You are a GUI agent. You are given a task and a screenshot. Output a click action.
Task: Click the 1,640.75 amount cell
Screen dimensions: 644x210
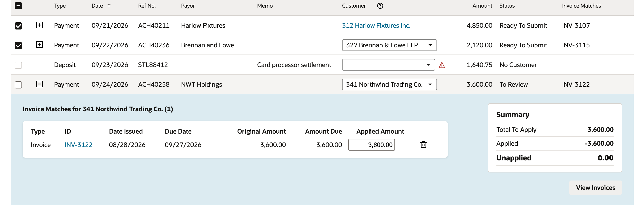click(479, 65)
